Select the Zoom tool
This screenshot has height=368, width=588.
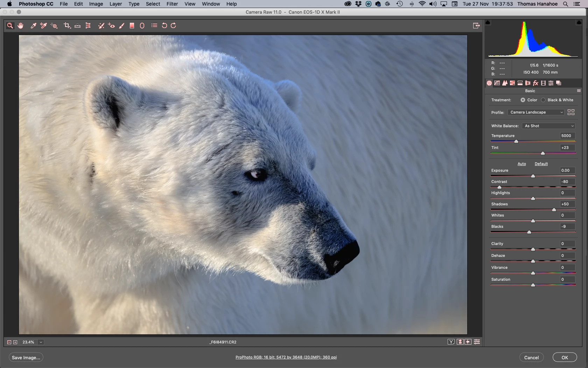[10, 26]
